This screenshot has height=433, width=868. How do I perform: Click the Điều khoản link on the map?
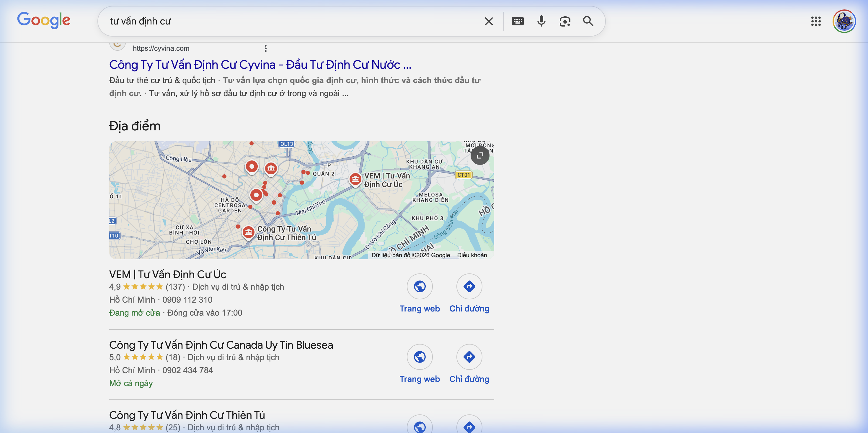(472, 255)
